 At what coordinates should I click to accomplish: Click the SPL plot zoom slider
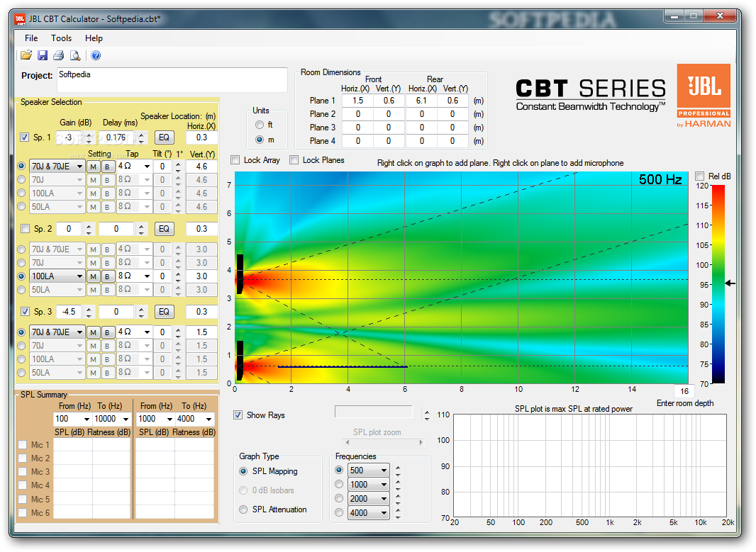[384, 442]
